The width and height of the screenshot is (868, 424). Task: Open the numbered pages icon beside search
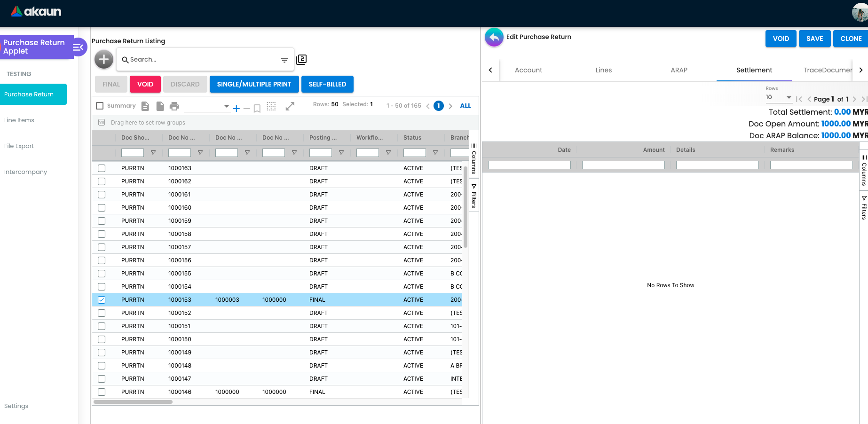coord(301,59)
